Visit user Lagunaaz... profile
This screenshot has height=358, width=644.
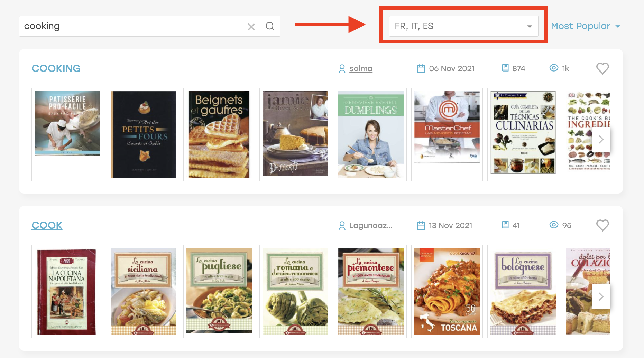tap(370, 225)
